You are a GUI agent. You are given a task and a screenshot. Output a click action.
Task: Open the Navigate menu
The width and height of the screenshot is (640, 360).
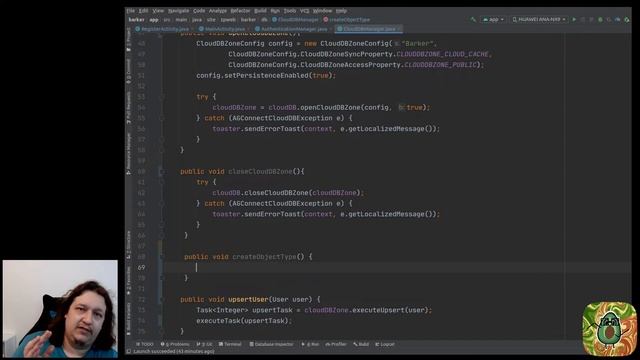pos(178,11)
